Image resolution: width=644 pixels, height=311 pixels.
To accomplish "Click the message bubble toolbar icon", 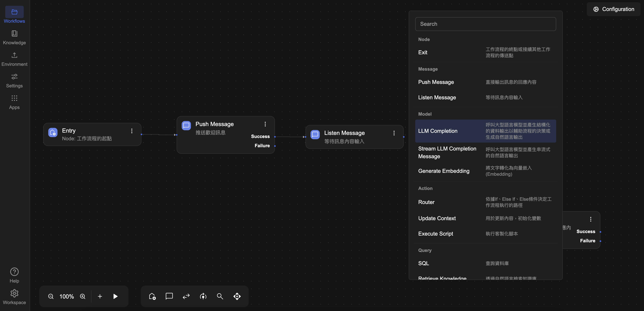I will pyautogui.click(x=169, y=296).
